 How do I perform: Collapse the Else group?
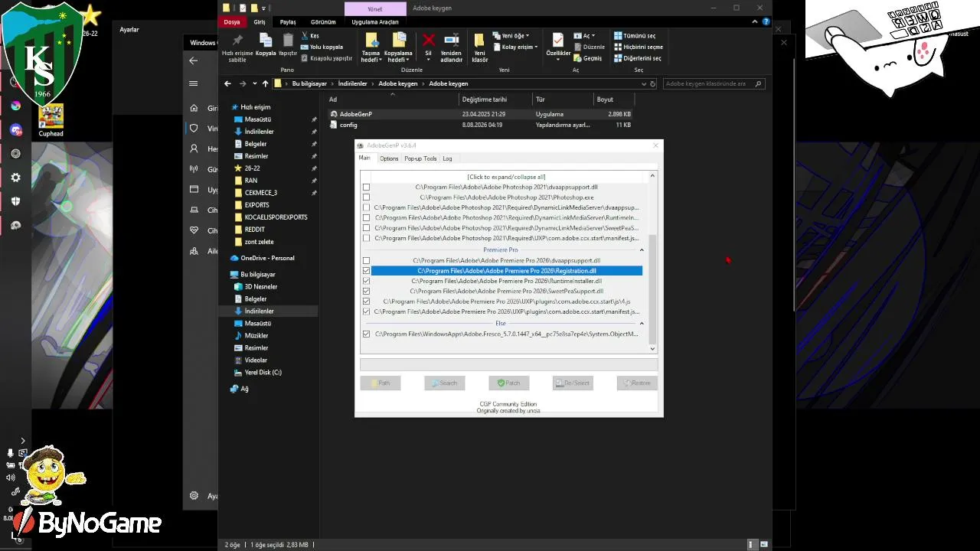tap(642, 324)
